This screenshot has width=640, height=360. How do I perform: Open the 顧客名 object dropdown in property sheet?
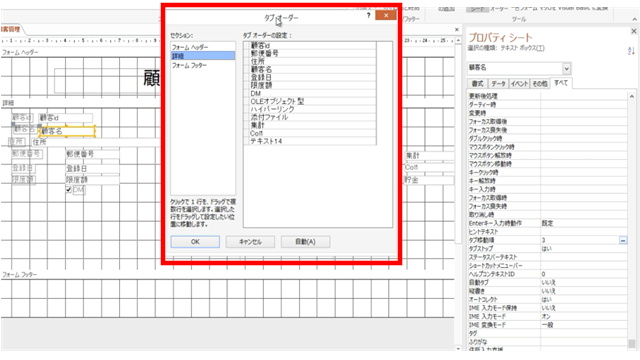566,68
